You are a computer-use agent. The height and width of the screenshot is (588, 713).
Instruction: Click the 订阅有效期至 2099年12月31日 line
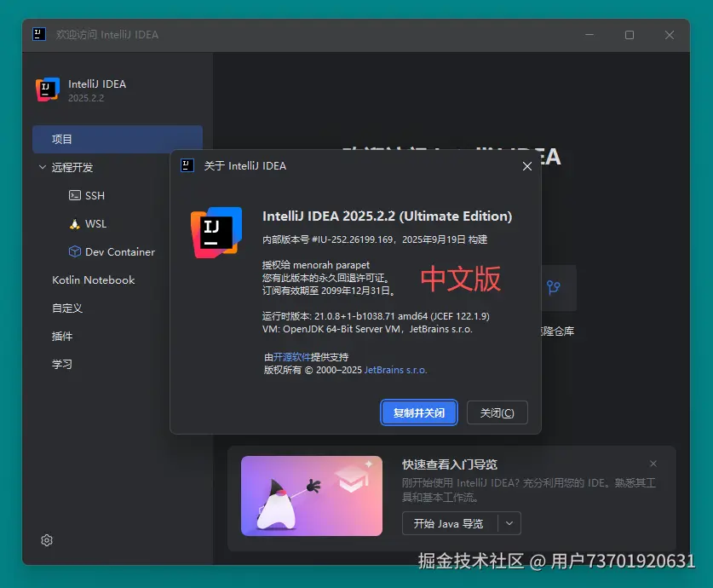[x=328, y=291]
